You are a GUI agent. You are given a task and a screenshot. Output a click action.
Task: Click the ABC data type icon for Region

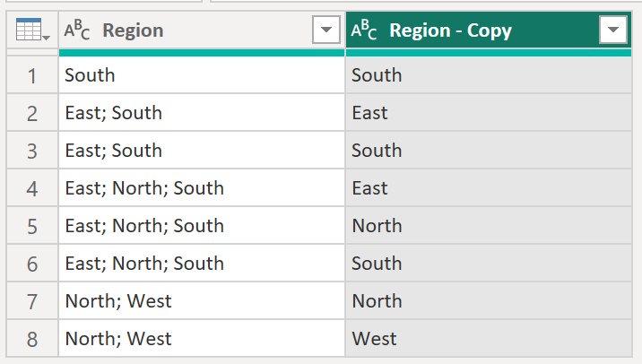click(x=77, y=30)
